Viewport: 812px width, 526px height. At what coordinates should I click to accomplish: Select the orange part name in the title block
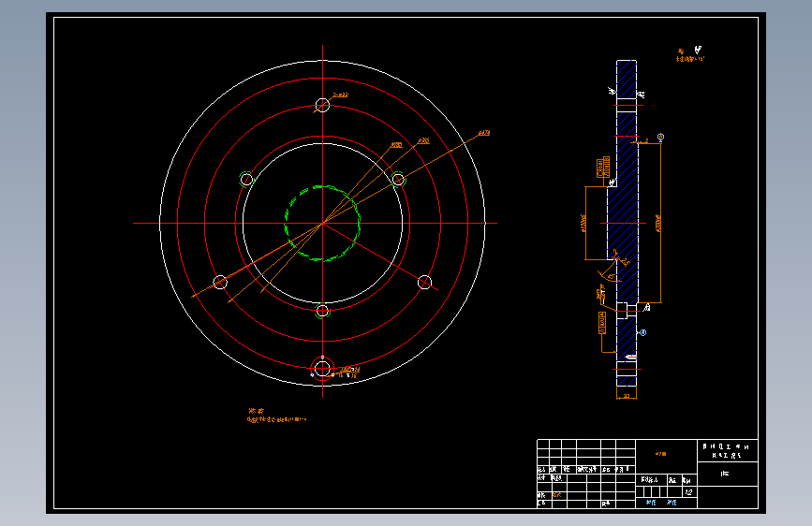coord(660,454)
